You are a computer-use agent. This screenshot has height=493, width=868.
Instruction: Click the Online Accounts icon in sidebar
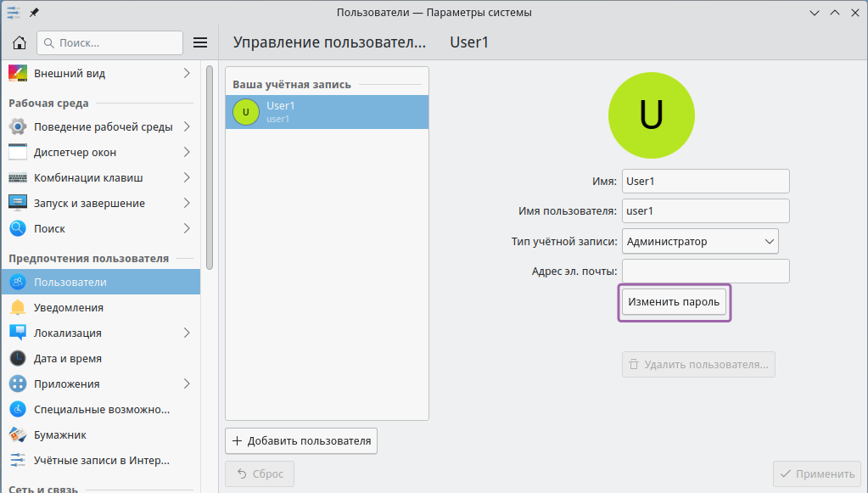[18, 460]
